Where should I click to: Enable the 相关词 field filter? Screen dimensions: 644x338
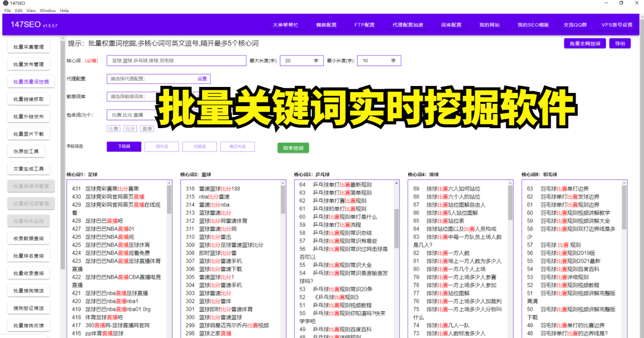[162, 146]
